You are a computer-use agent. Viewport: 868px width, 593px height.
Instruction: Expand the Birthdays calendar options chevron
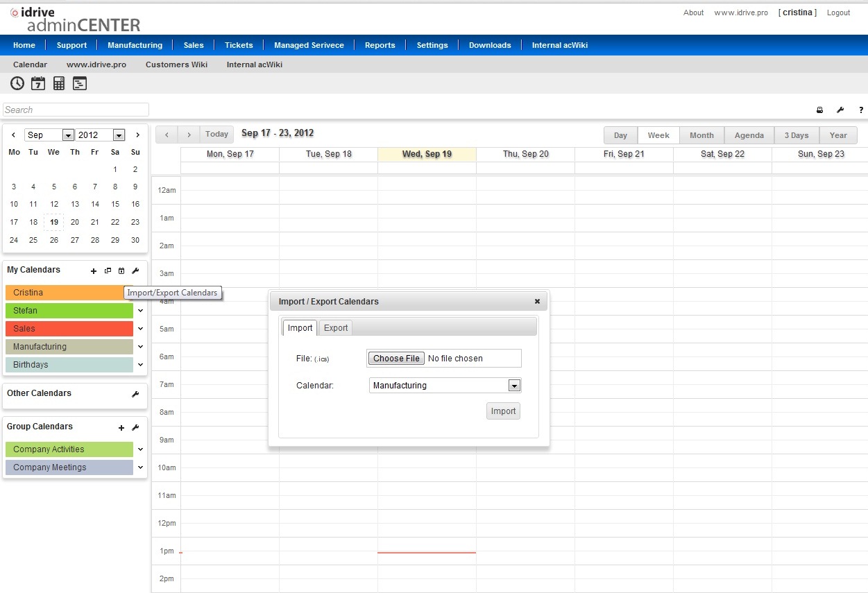click(x=140, y=365)
